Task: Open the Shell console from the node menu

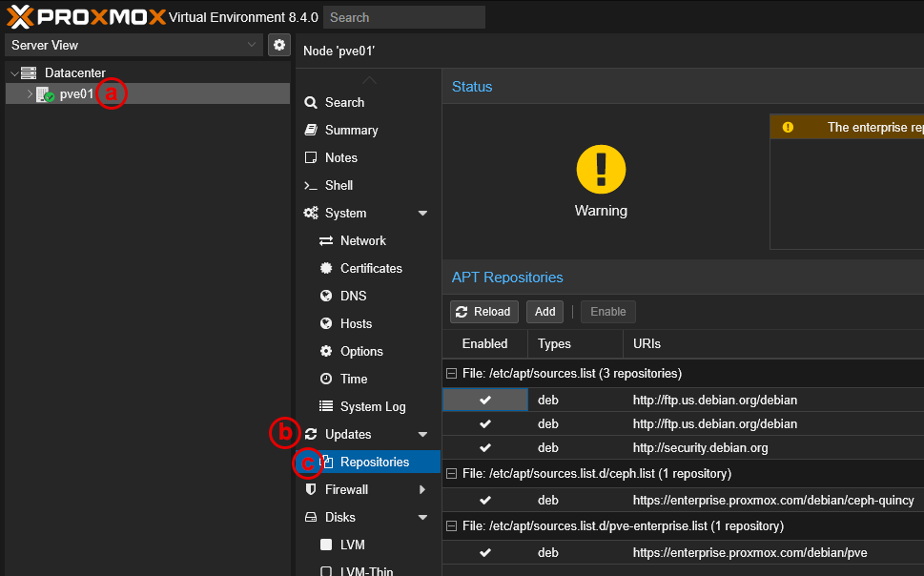Action: coord(339,185)
